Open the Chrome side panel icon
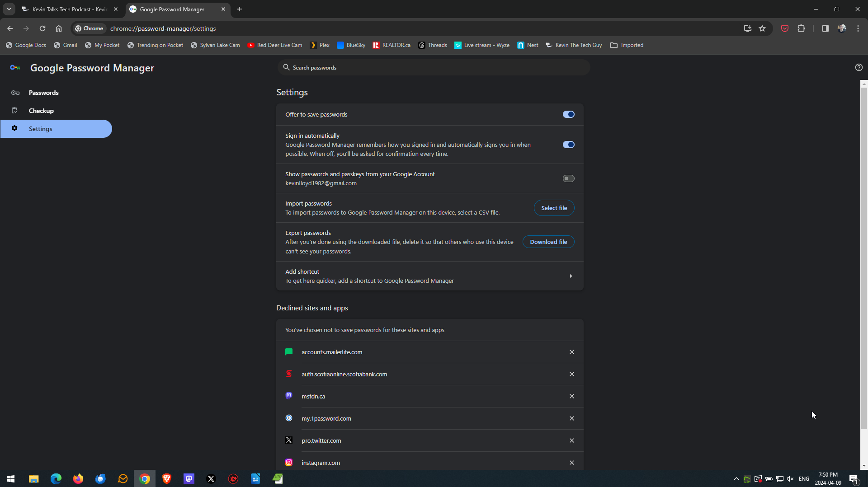 click(x=825, y=28)
